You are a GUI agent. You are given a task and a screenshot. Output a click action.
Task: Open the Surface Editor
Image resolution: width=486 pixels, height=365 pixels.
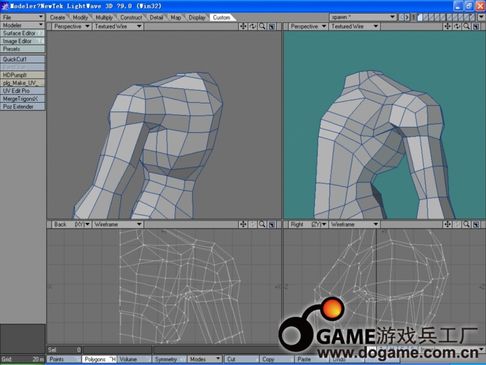(22, 33)
